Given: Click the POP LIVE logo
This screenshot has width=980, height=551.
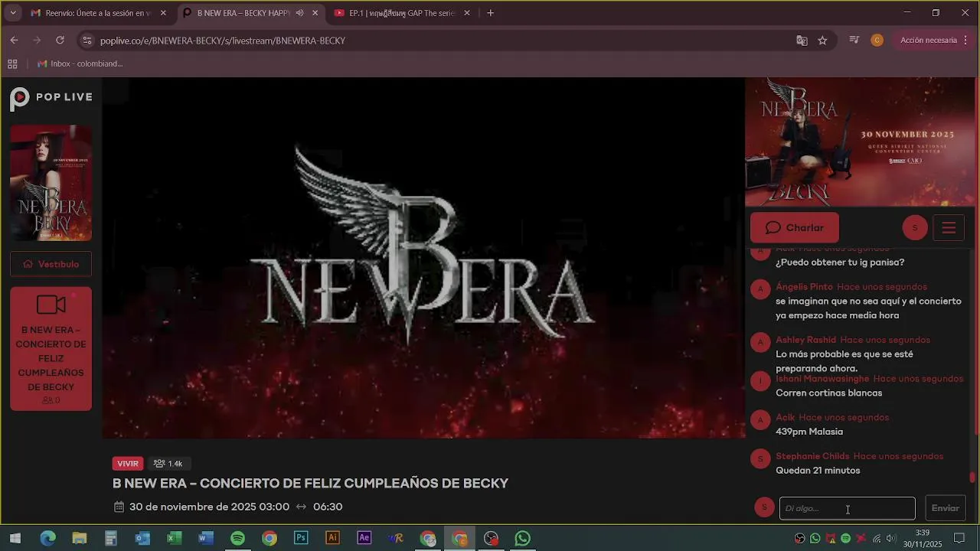Looking at the screenshot, I should point(51,98).
